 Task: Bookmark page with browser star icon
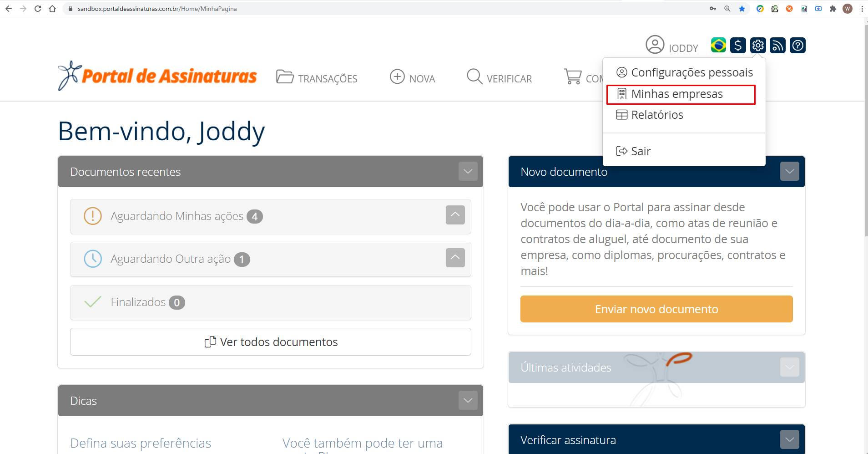742,9
